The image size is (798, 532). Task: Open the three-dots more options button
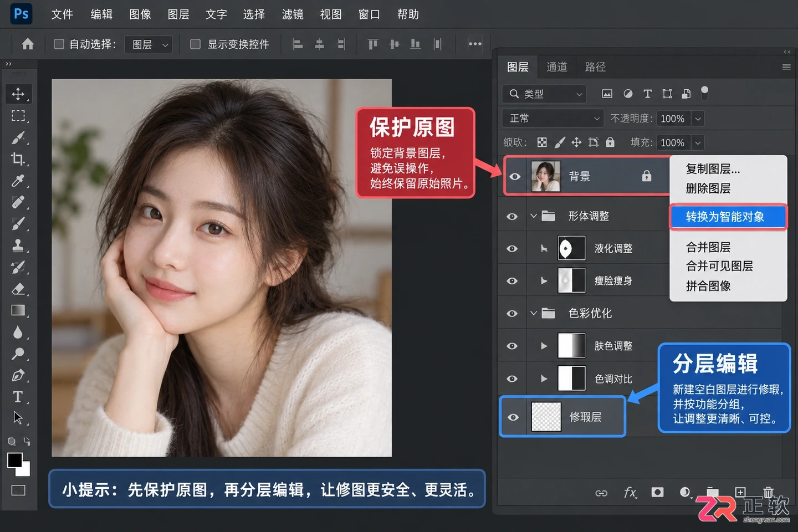click(475, 44)
